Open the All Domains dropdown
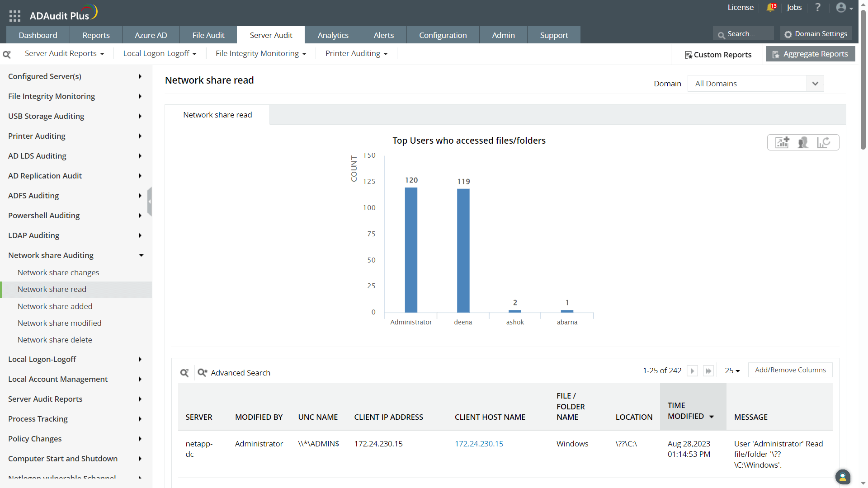The width and height of the screenshot is (868, 488). (x=755, y=84)
